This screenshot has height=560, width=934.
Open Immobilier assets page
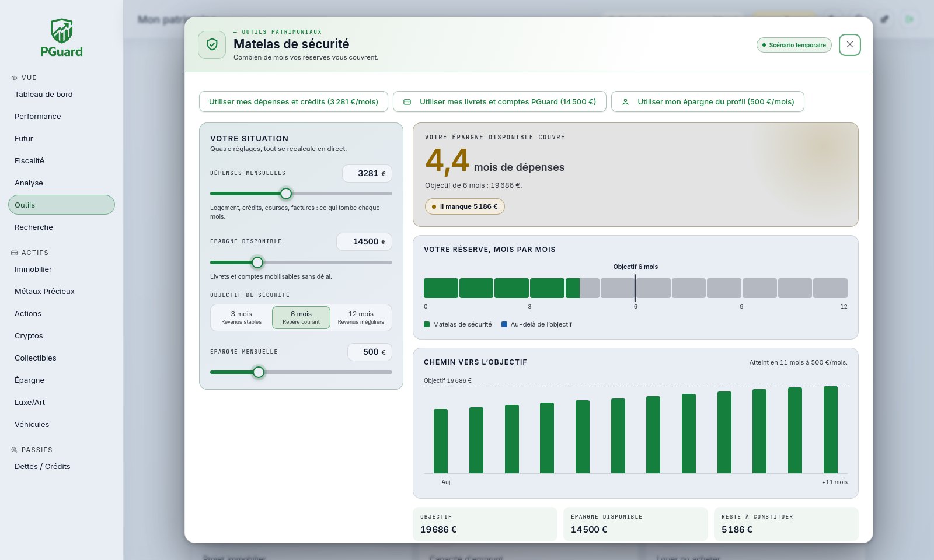61,269
